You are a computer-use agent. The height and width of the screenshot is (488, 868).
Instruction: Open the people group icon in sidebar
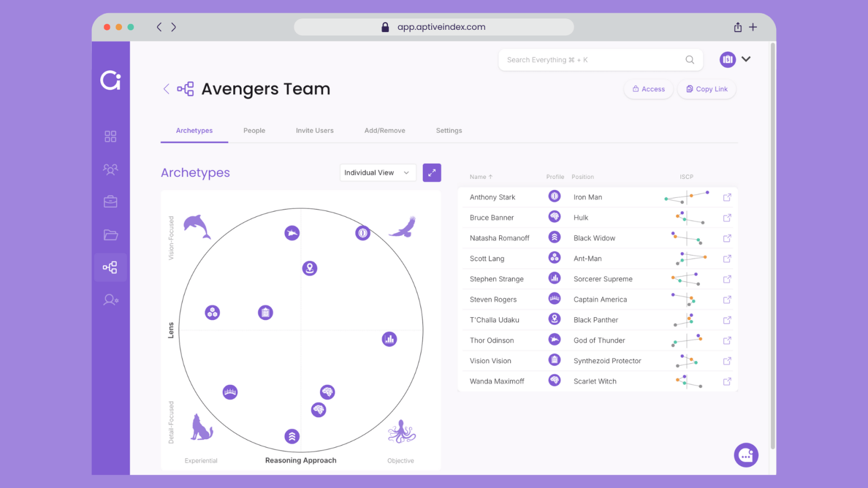pos(110,169)
